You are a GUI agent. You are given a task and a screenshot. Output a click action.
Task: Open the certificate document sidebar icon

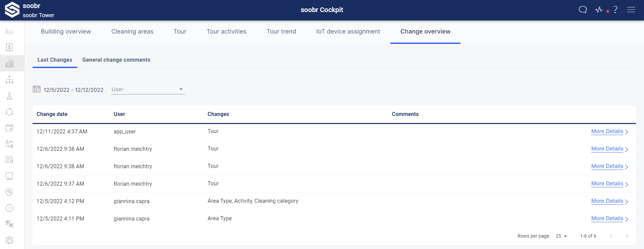(x=9, y=160)
